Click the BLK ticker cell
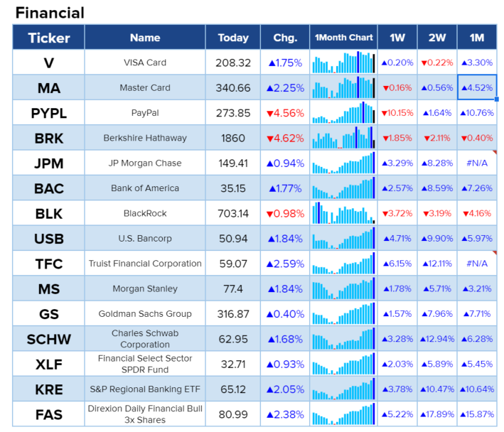Screen dimensions: 504x432 (x=48, y=213)
